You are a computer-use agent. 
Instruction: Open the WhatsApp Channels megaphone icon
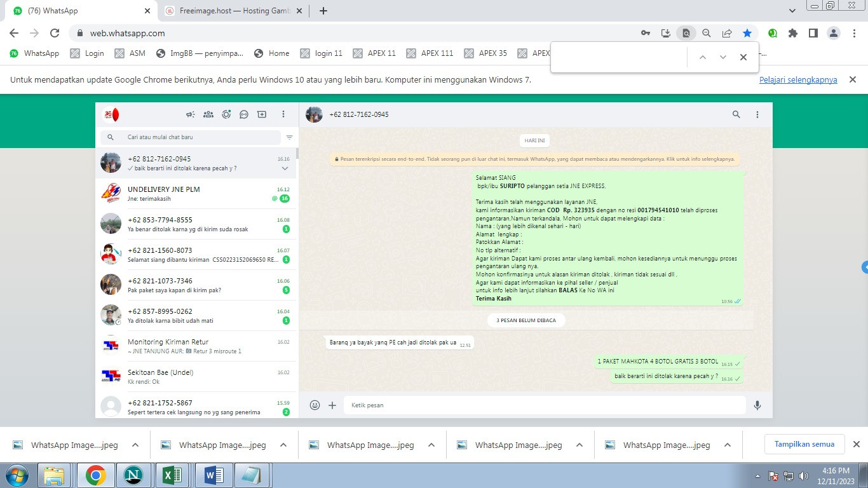coord(190,114)
